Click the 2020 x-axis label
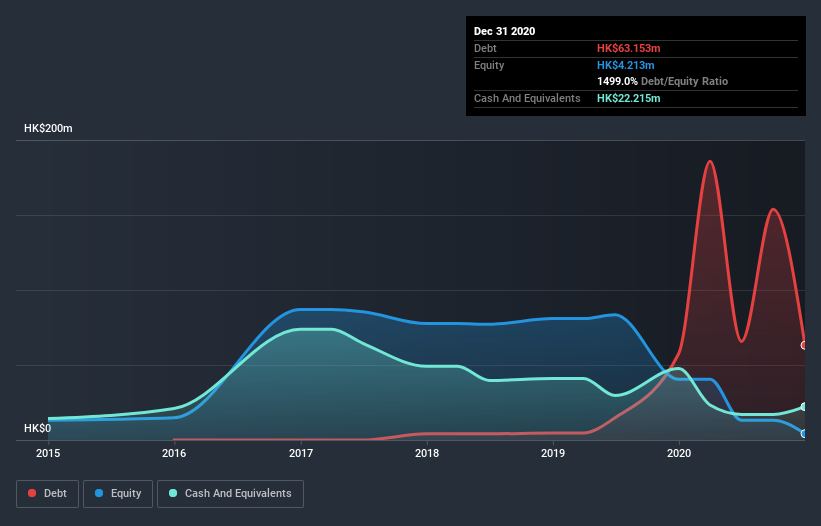This screenshot has width=821, height=526. (679, 453)
